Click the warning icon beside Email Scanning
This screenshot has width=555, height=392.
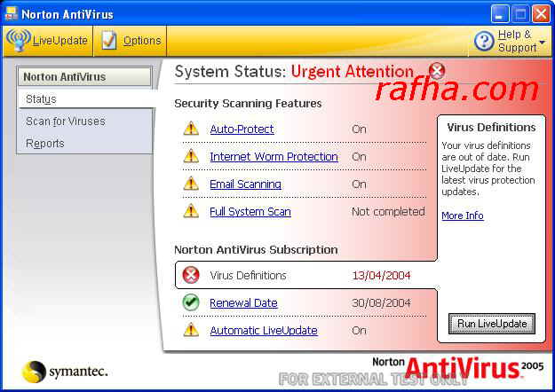pos(191,183)
